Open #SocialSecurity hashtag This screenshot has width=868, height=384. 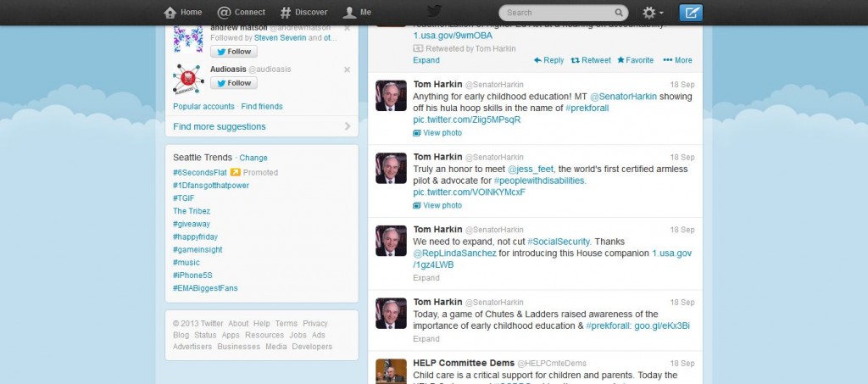(558, 242)
